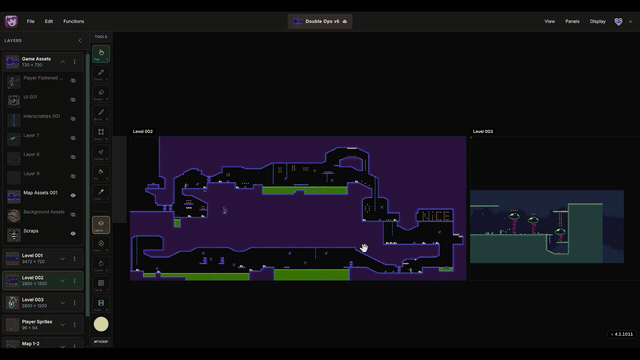Collapse the Layers panel with arrow
Screen dimensions: 640x360
80,41
